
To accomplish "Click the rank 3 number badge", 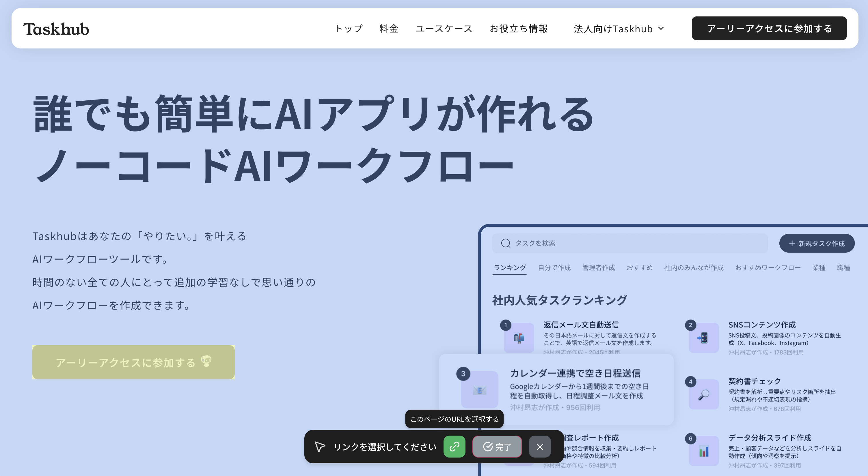I will click(x=463, y=374).
